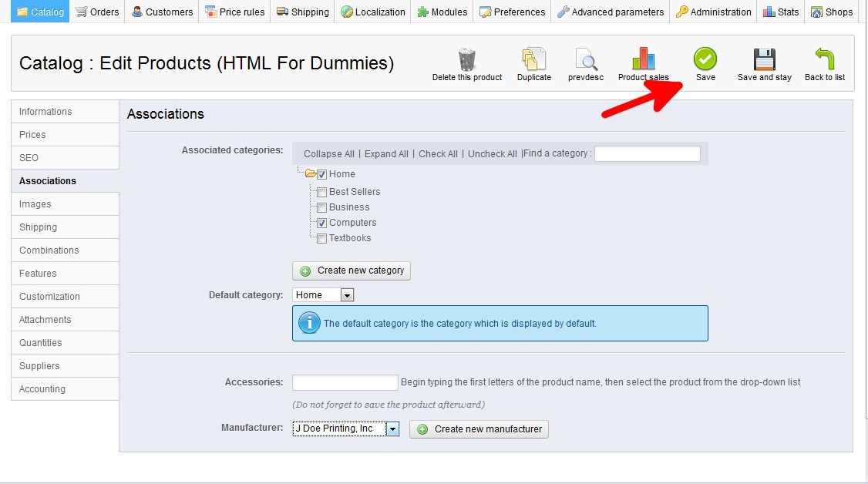The width and height of the screenshot is (868, 484).
Task: Focus the Accessories input field
Action: (x=345, y=382)
